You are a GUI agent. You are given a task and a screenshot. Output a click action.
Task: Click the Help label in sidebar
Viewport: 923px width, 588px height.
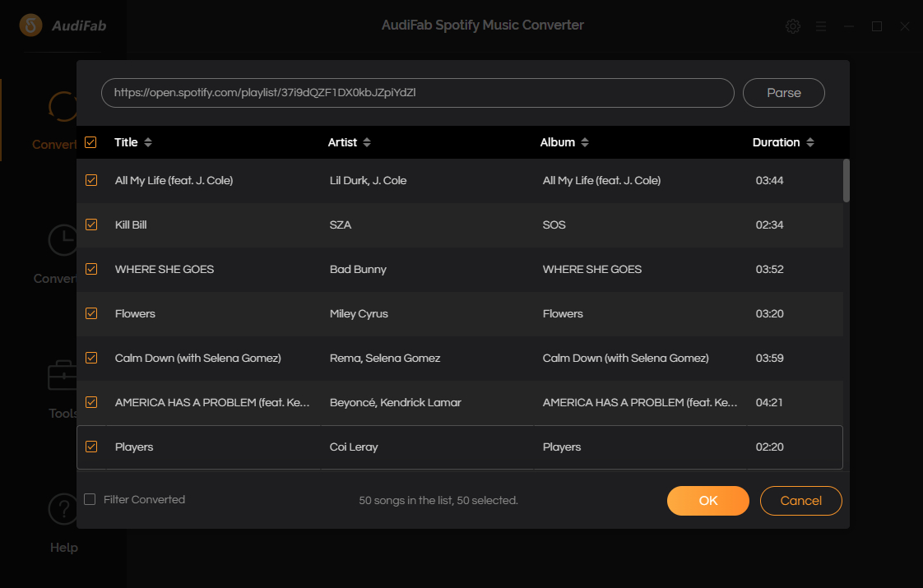(63, 548)
